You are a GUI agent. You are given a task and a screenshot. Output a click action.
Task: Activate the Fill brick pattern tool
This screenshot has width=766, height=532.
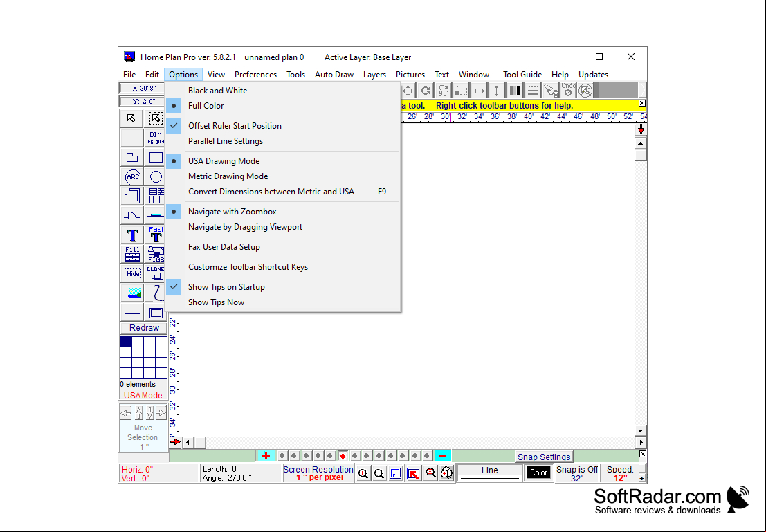click(131, 254)
